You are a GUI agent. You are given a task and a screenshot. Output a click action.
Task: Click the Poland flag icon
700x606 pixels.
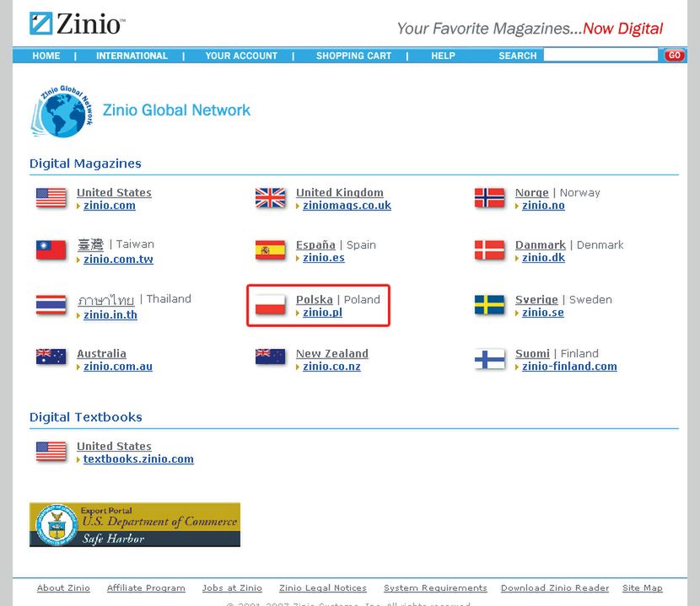270,305
